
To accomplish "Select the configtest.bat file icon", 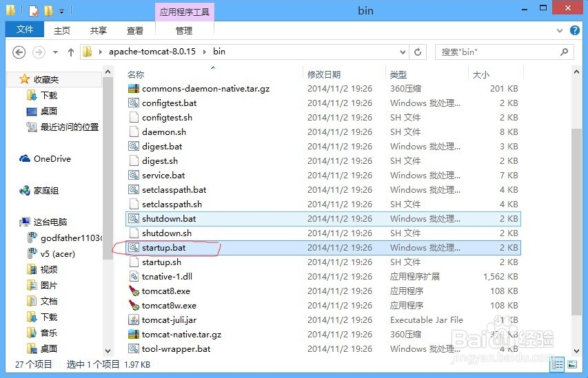I will (x=134, y=103).
